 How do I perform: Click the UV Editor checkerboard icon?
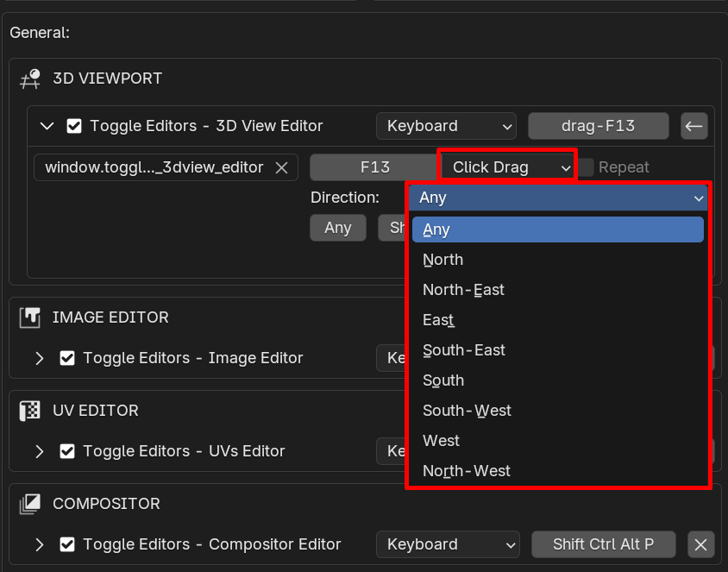(29, 411)
